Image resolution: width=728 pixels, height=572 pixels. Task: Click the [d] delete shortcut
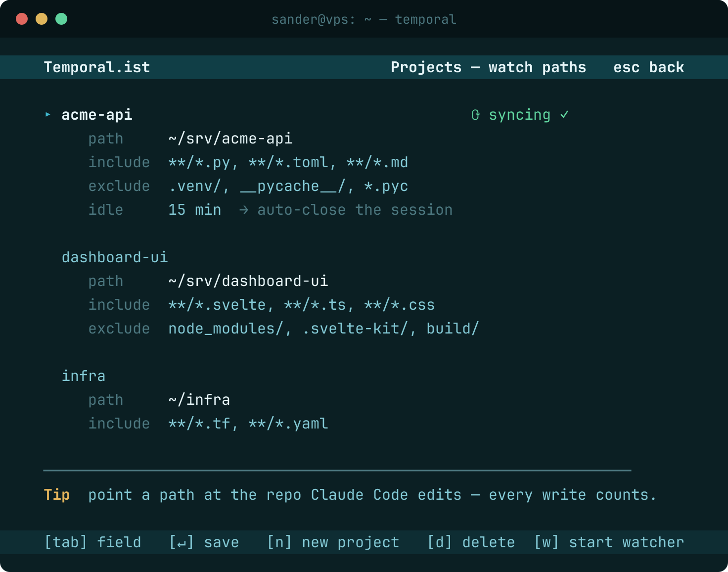[471, 542]
